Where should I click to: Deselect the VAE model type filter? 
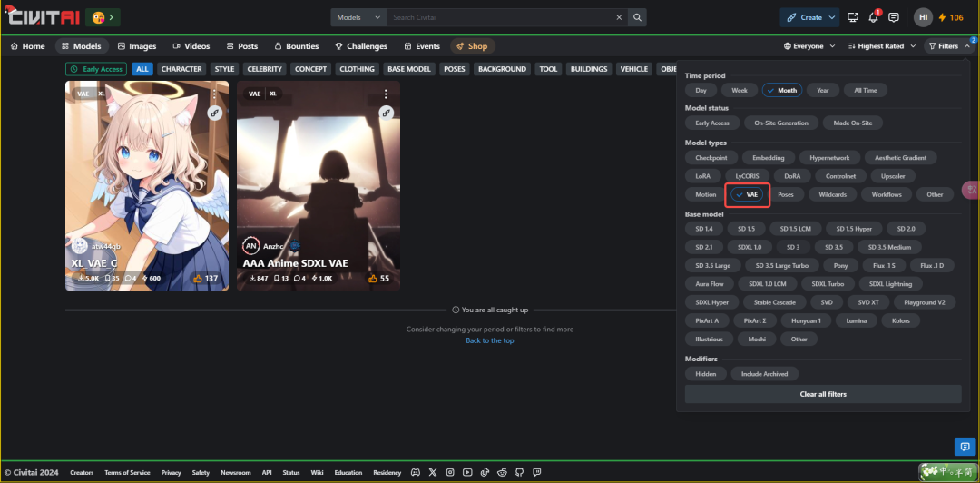748,194
